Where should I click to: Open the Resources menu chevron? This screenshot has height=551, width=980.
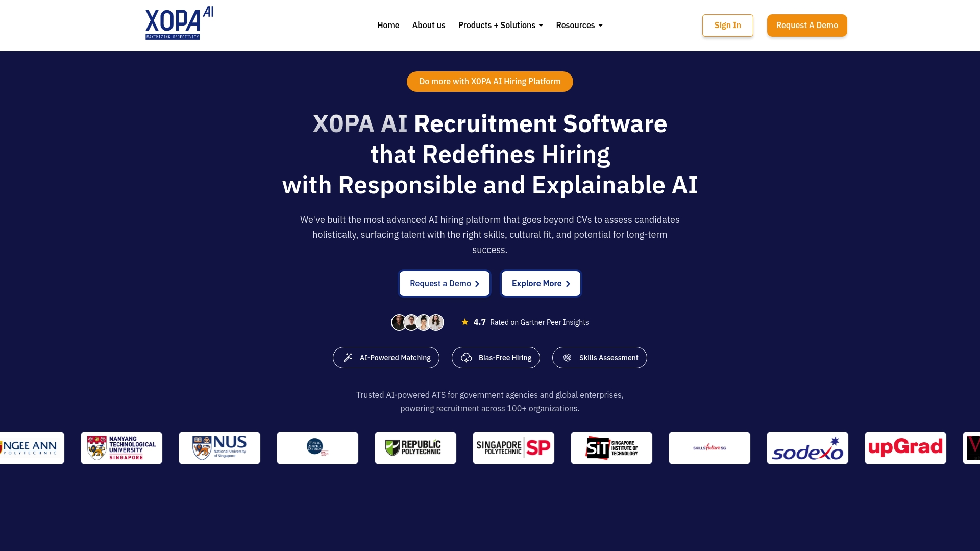[600, 26]
